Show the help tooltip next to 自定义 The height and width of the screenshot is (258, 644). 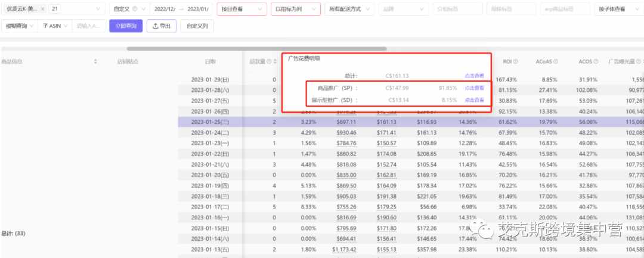[135, 8]
